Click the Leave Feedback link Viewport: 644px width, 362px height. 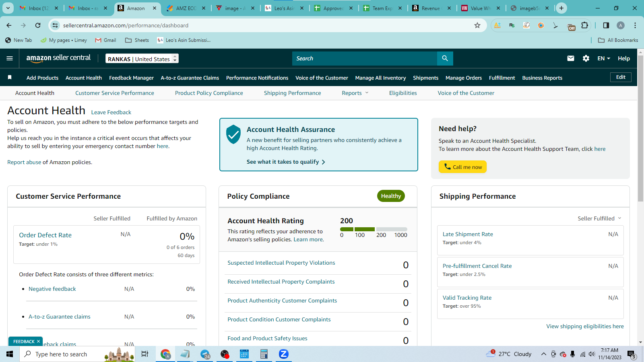pyautogui.click(x=111, y=112)
